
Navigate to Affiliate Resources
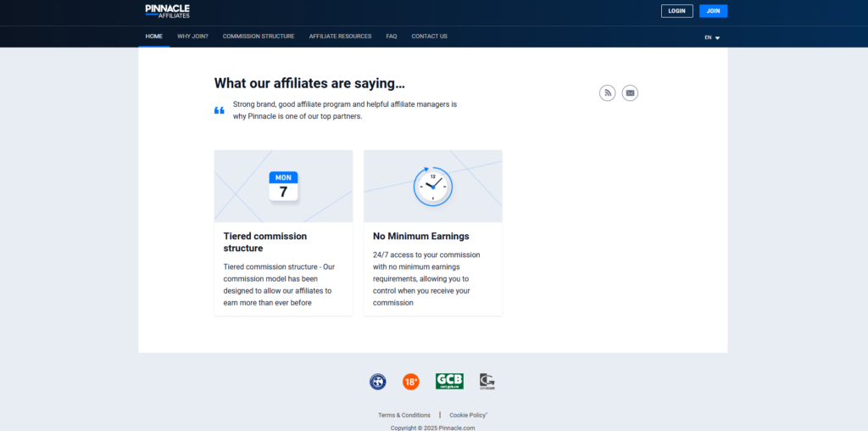pyautogui.click(x=340, y=36)
